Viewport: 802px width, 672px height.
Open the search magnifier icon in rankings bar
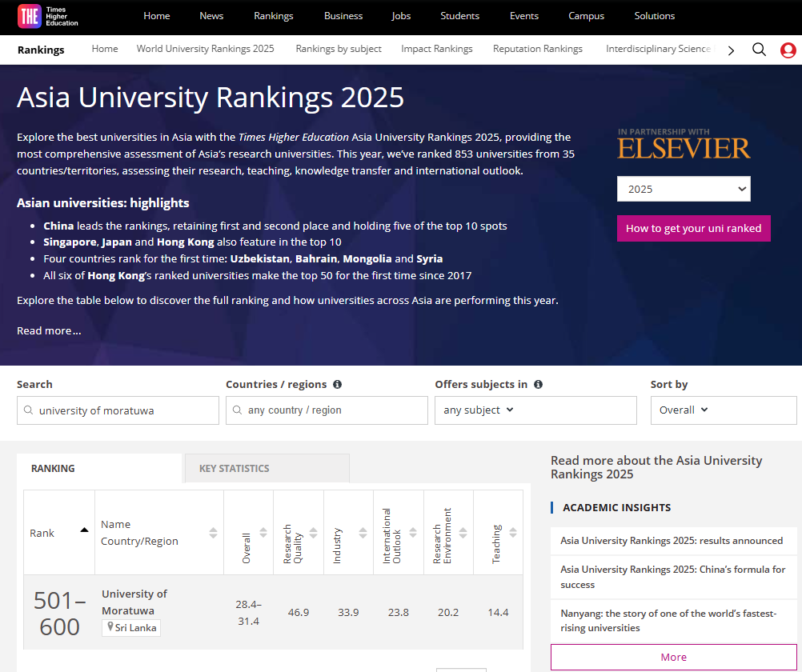click(759, 50)
